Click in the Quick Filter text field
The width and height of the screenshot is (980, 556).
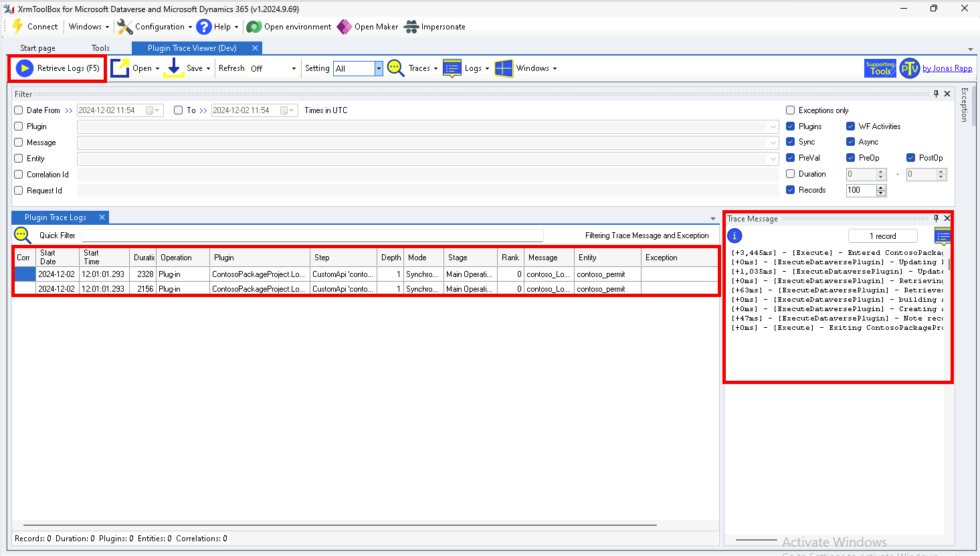(x=312, y=236)
